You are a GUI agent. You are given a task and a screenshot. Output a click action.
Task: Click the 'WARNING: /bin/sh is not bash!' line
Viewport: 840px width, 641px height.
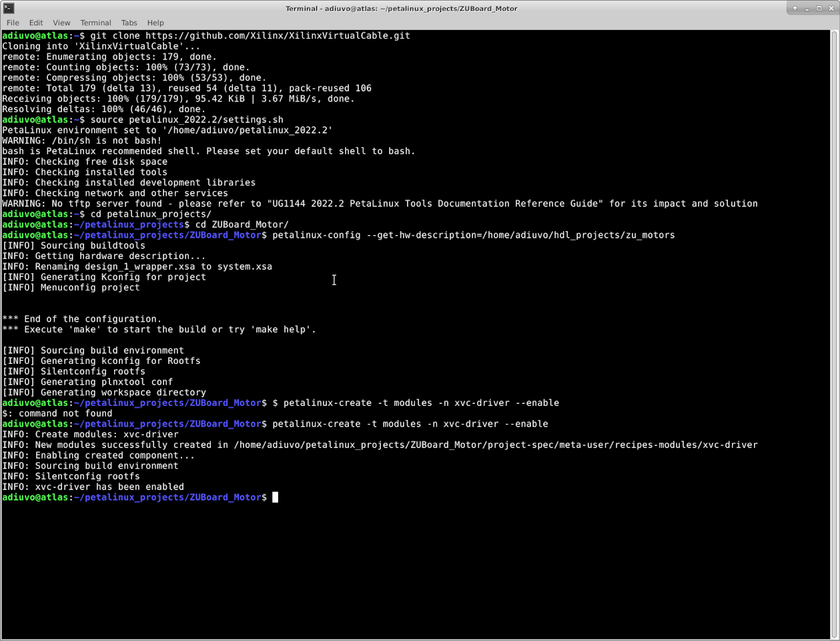[x=81, y=140]
